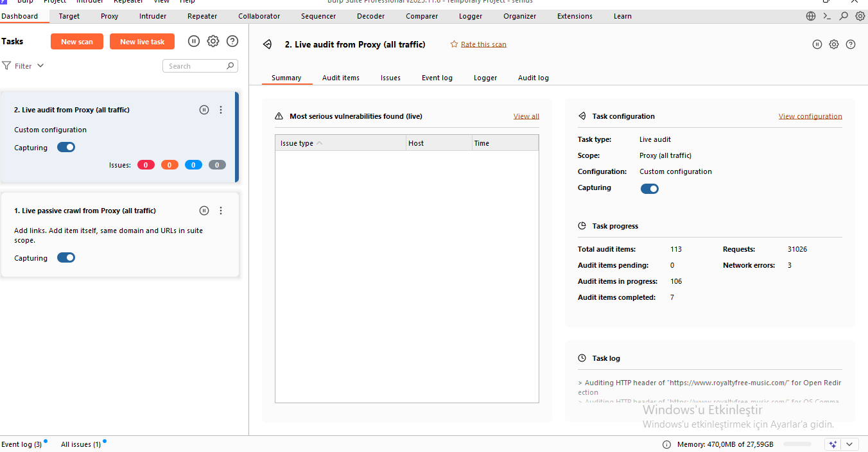Toggle Capturing on Live audit task card
Viewport: 868px width, 452px height.
(66, 147)
